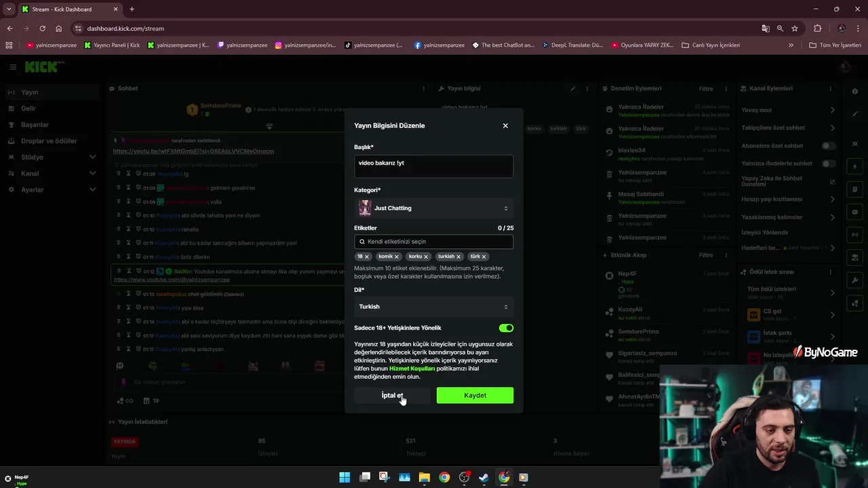The image size is (868, 488).
Task: Remove the 18 tag
Action: tap(367, 257)
